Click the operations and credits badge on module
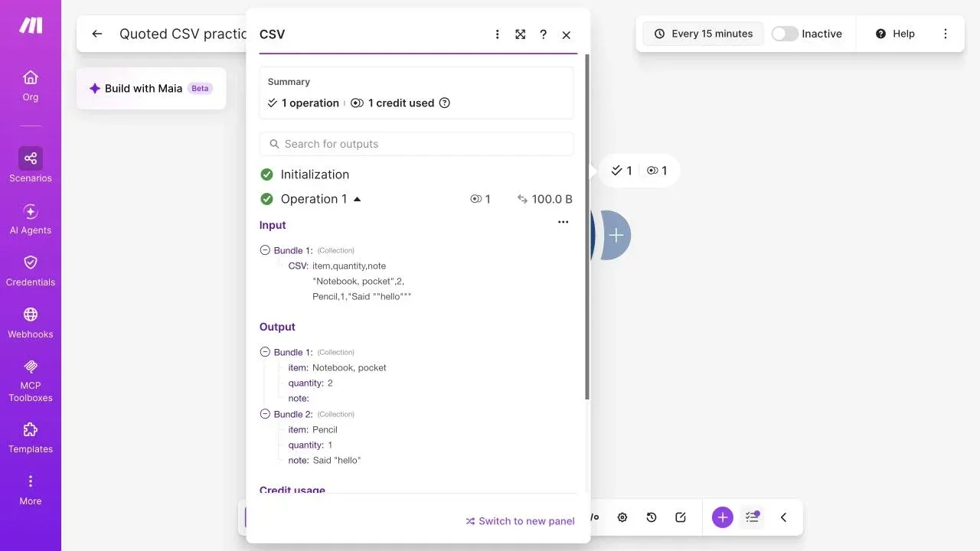Viewport: 980px width, 551px height. [639, 171]
